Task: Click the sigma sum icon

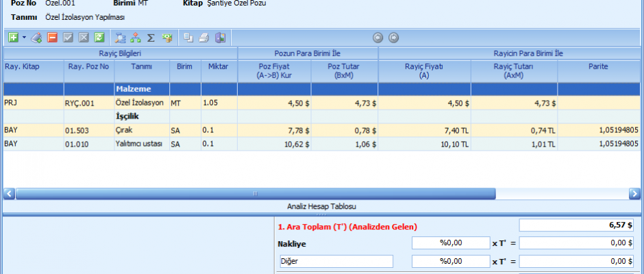Action: tap(151, 38)
